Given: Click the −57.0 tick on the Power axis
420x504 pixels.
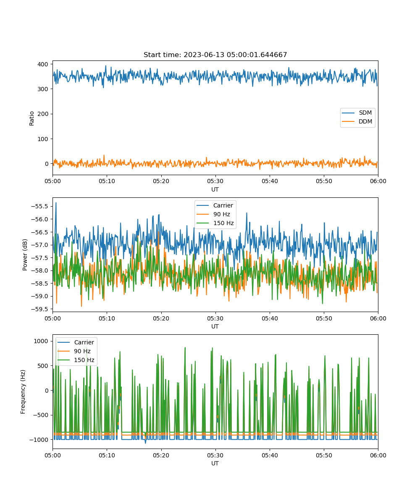Looking at the screenshot, I should pos(40,245).
